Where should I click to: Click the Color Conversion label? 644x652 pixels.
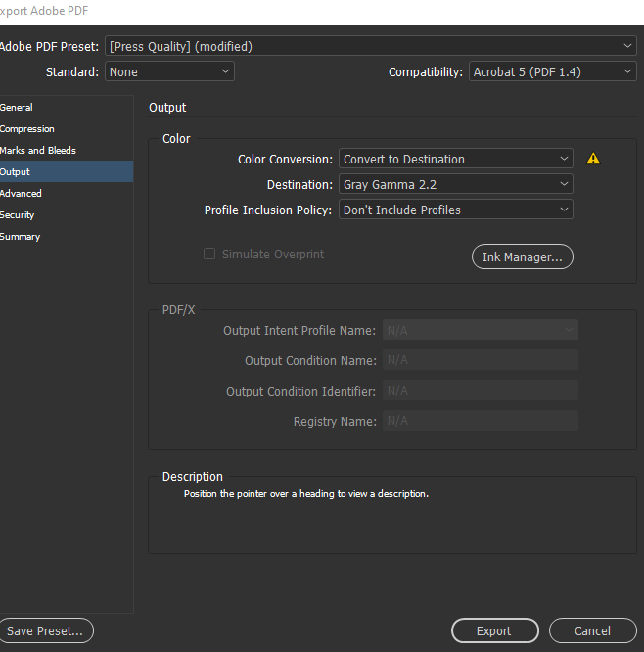tap(285, 160)
